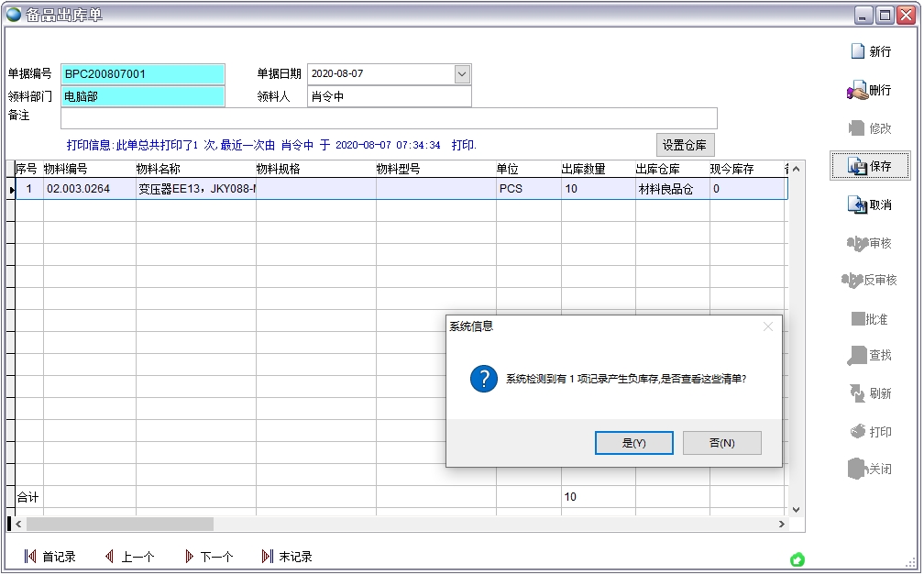Viewport: 924px width, 575px height.
Task: Open the 单据日期 date dropdown
Action: coord(462,74)
